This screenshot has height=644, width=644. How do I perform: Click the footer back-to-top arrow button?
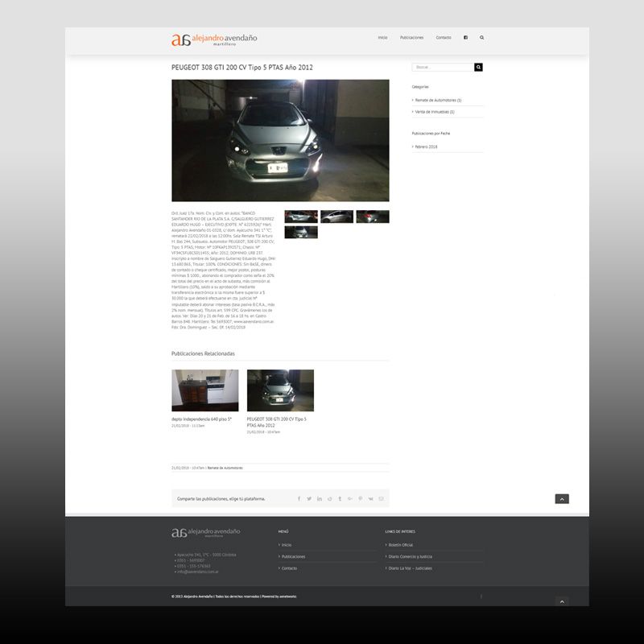point(562,601)
